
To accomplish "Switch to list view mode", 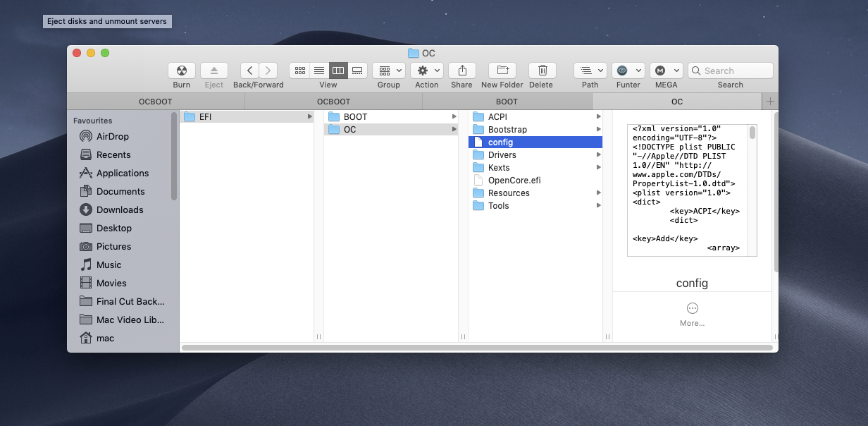I will (x=319, y=71).
